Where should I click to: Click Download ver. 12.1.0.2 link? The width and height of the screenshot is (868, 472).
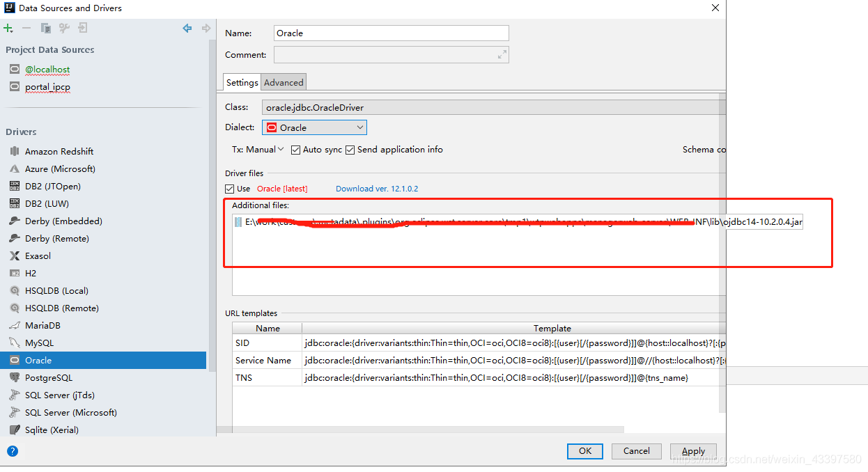(377, 189)
